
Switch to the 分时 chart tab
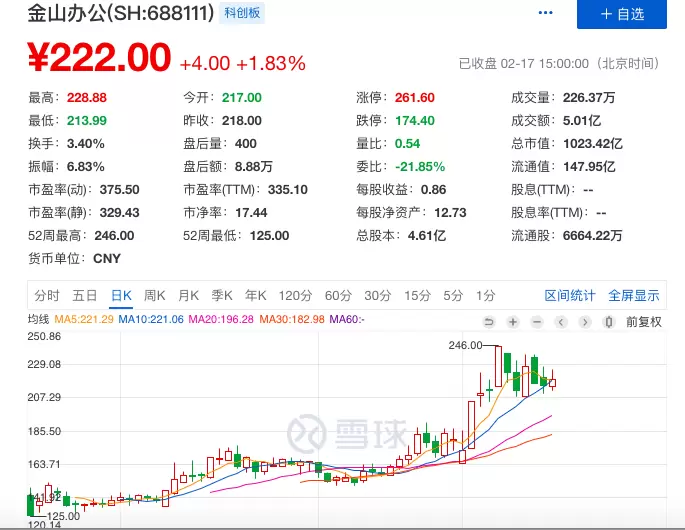click(x=47, y=295)
